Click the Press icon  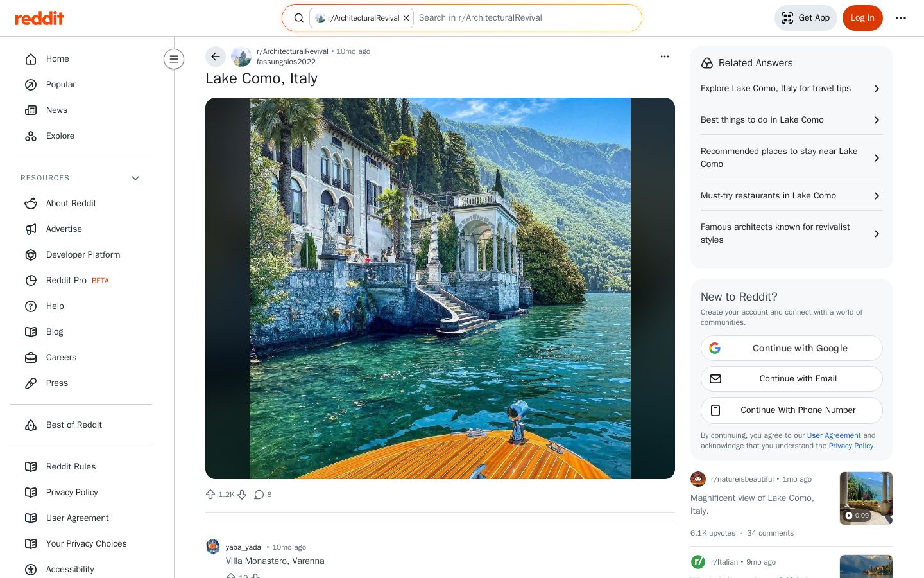pyautogui.click(x=31, y=383)
